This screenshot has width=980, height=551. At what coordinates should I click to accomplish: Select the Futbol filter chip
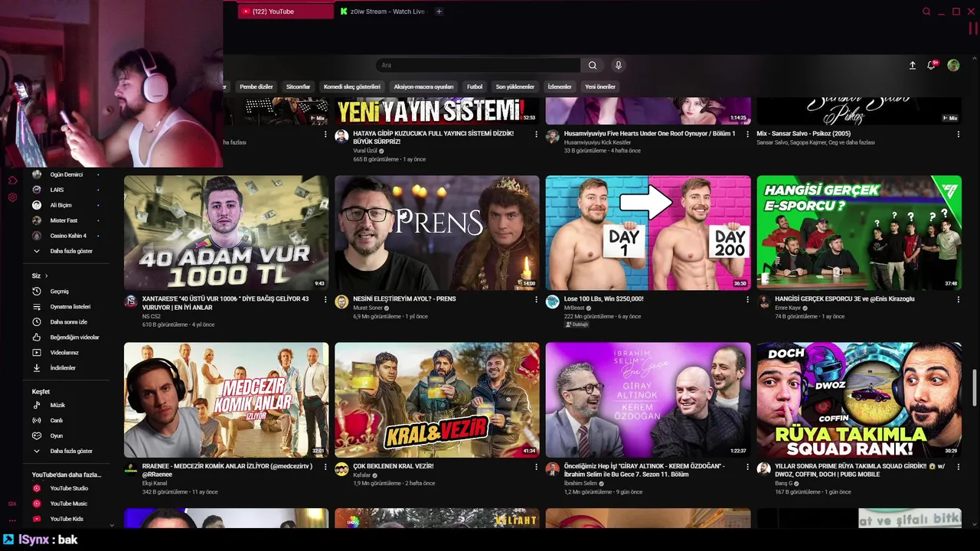[475, 87]
